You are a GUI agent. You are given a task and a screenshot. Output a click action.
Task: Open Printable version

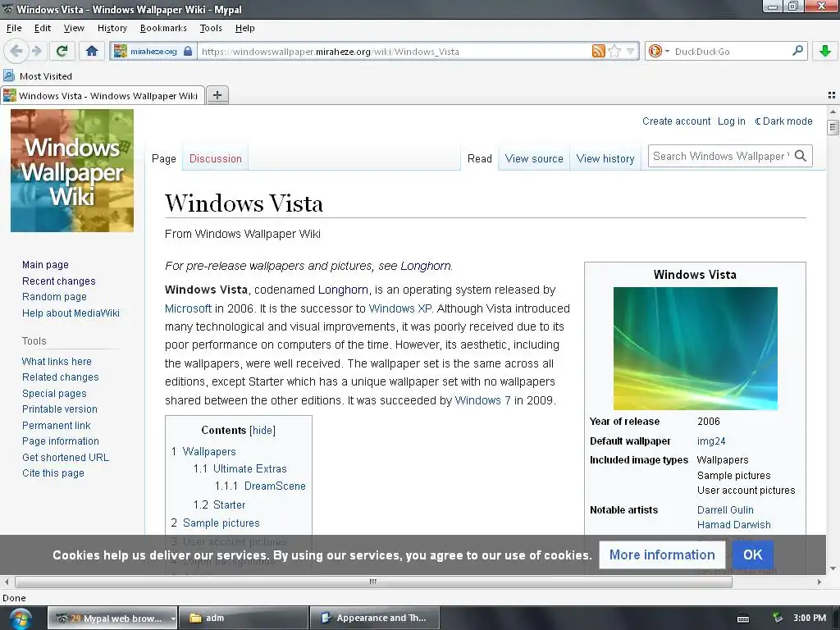[x=59, y=409]
